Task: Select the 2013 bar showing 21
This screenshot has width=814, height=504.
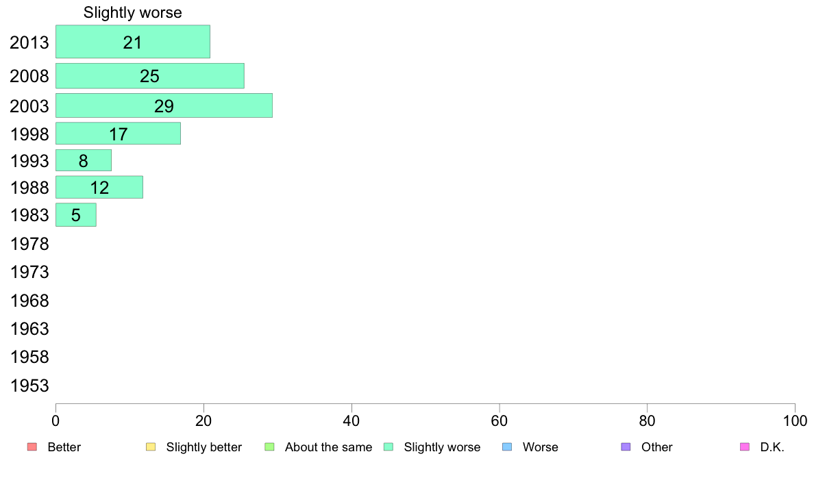Action: [x=133, y=42]
